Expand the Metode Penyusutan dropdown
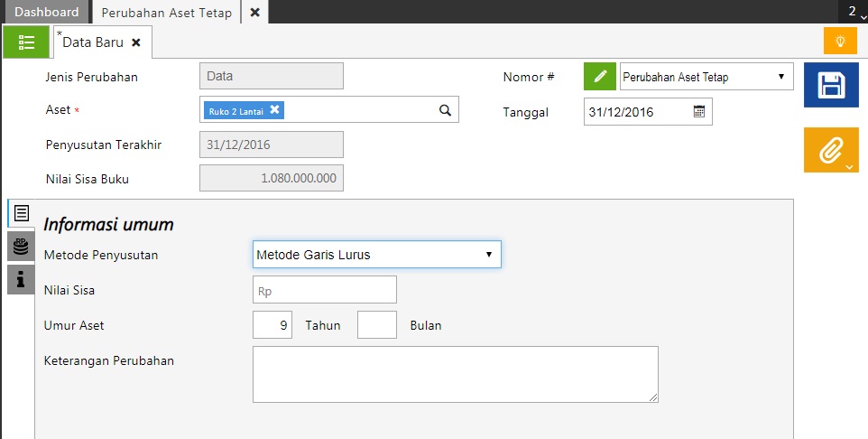Viewport: 868px width, 439px height. (x=376, y=255)
